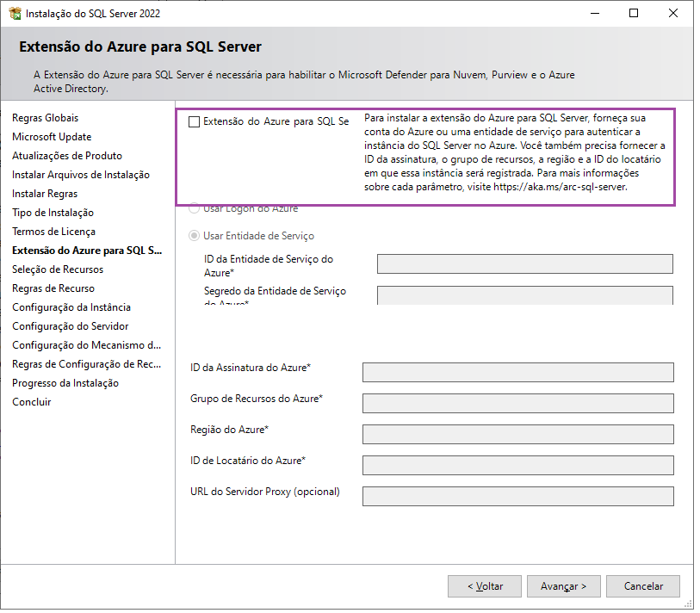The width and height of the screenshot is (700, 613).
Task: Select Concluir step in sidebar
Action: 31,402
